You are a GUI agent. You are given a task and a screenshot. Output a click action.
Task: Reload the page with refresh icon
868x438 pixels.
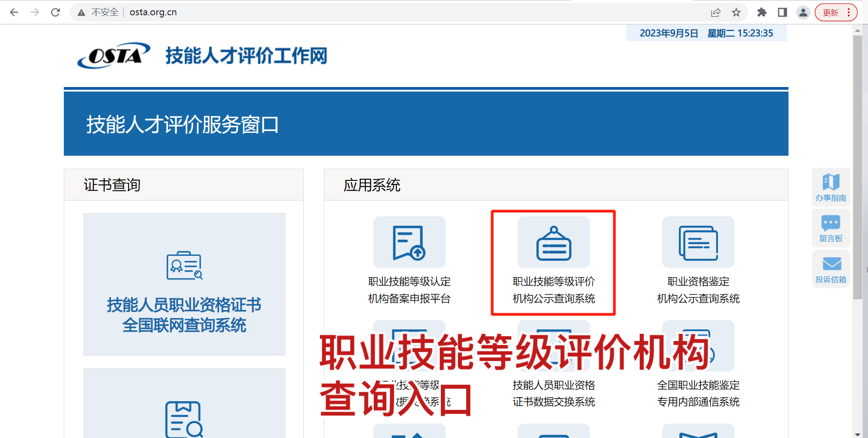pyautogui.click(x=55, y=12)
